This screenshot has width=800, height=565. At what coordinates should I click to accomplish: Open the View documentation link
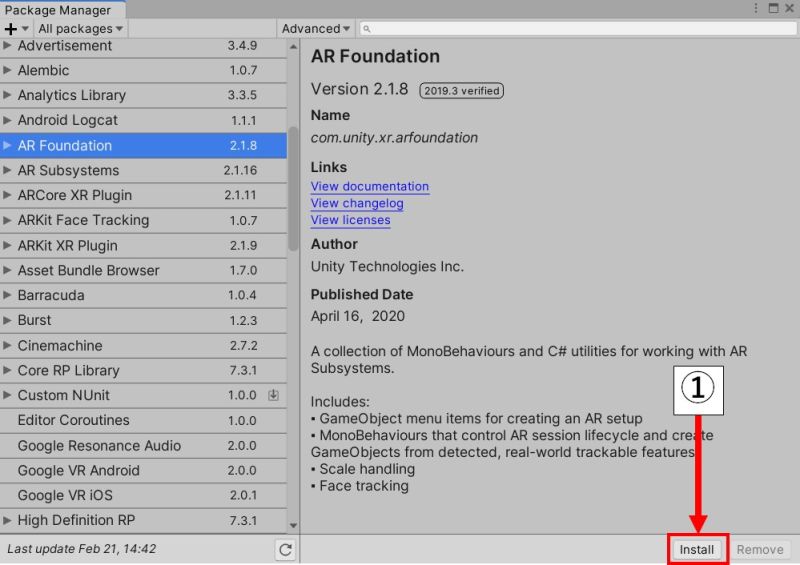pos(369,187)
